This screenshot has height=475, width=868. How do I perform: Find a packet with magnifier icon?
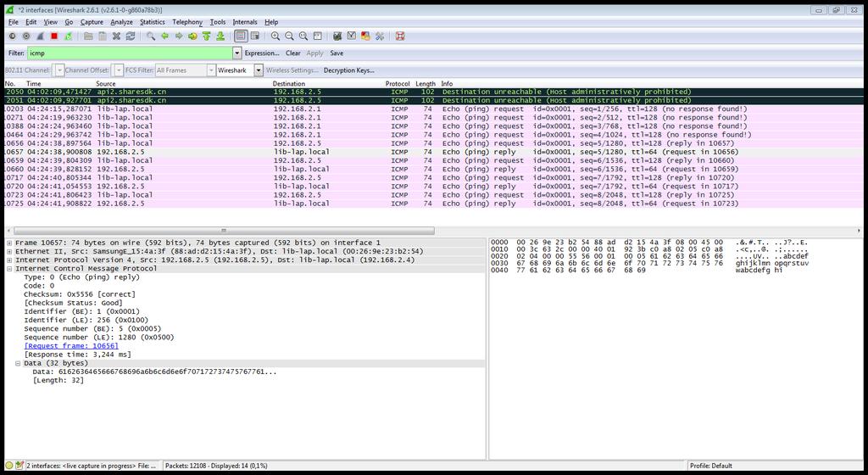point(151,36)
